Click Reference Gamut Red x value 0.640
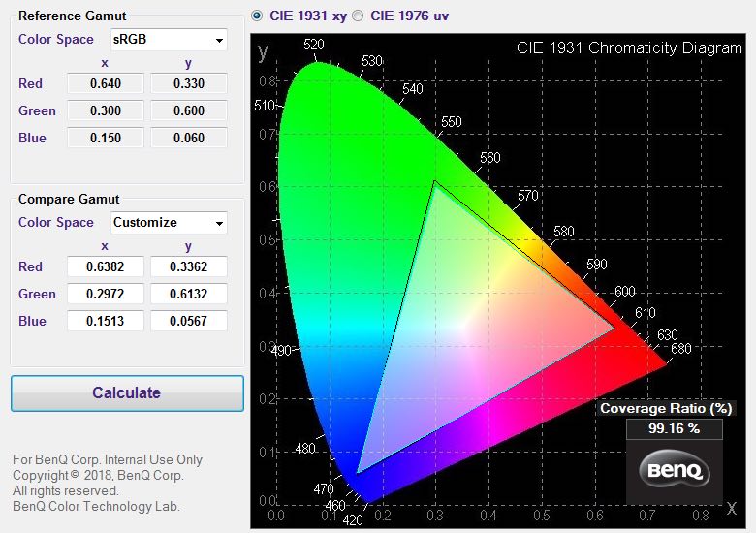 click(105, 83)
